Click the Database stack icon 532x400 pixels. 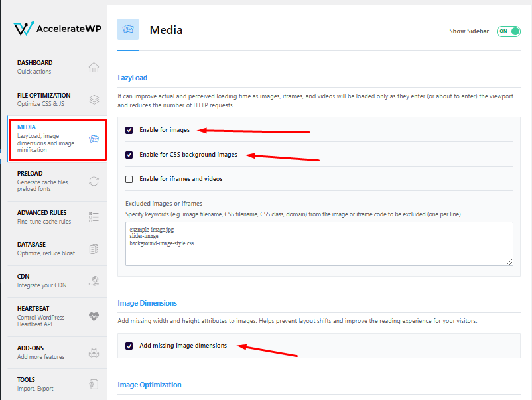tap(94, 249)
